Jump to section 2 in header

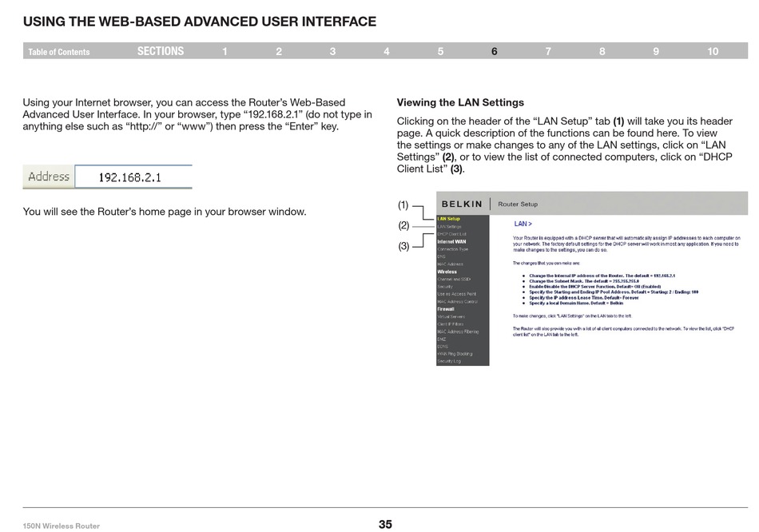[279, 51]
